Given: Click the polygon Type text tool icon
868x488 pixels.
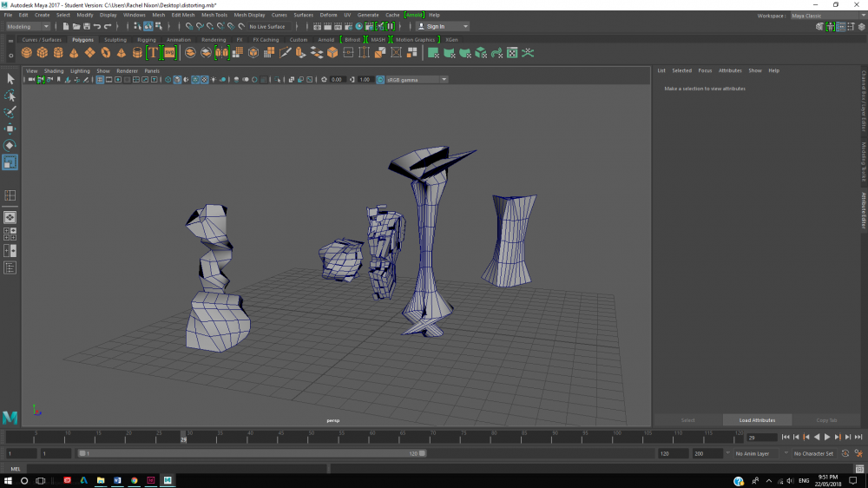Looking at the screenshot, I should [153, 53].
